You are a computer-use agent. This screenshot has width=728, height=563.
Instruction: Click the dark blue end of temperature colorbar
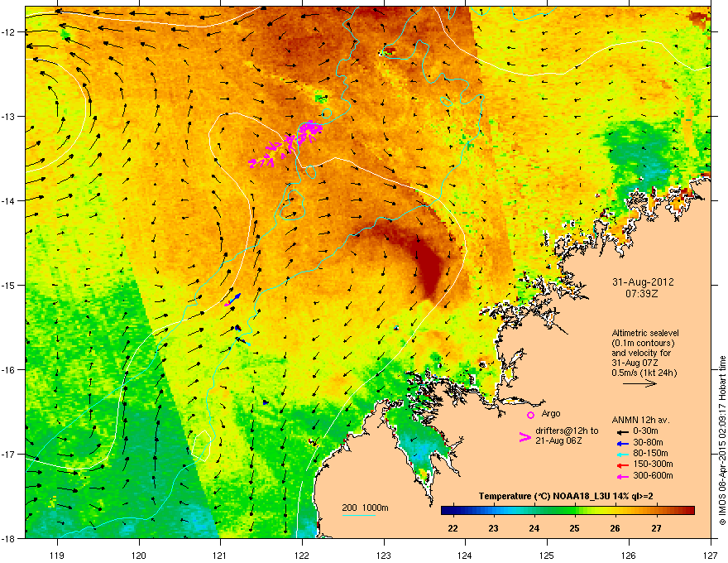click(447, 511)
